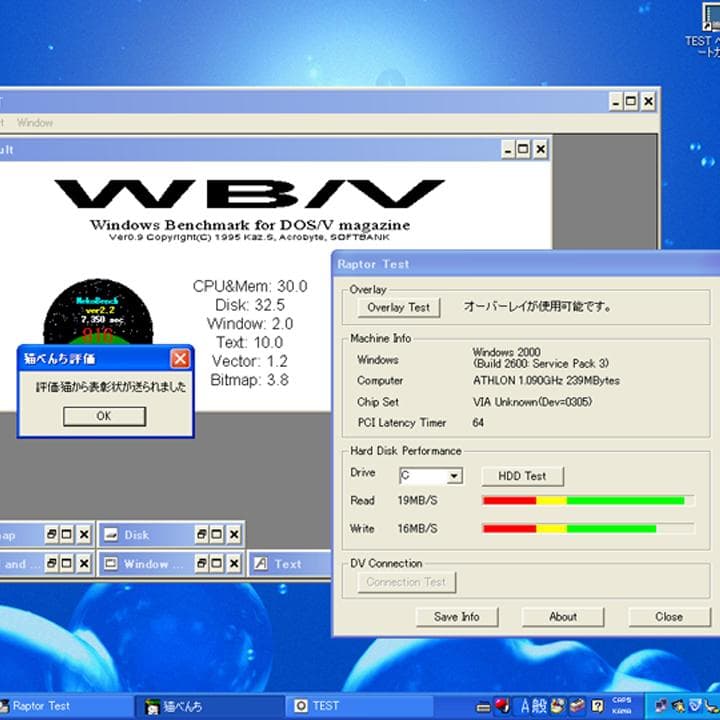Screen dimensions: 720x720
Task: Click the Close button in Raptor Test
Action: pos(669,617)
